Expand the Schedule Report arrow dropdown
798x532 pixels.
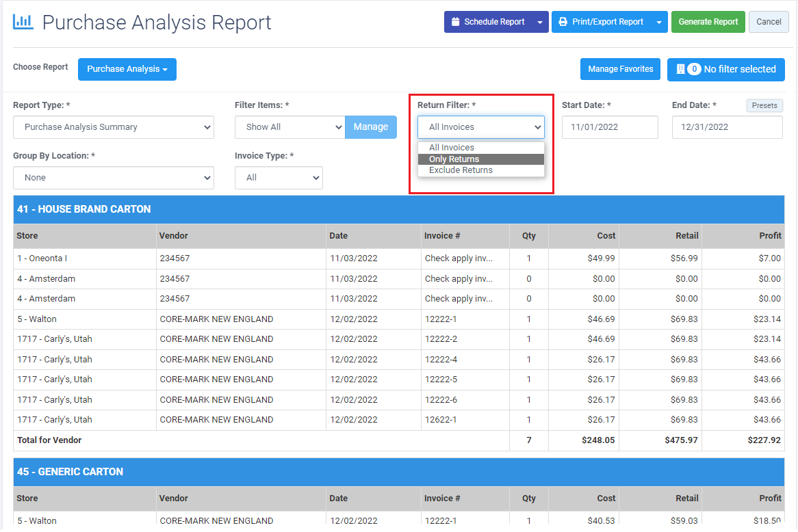click(x=540, y=22)
